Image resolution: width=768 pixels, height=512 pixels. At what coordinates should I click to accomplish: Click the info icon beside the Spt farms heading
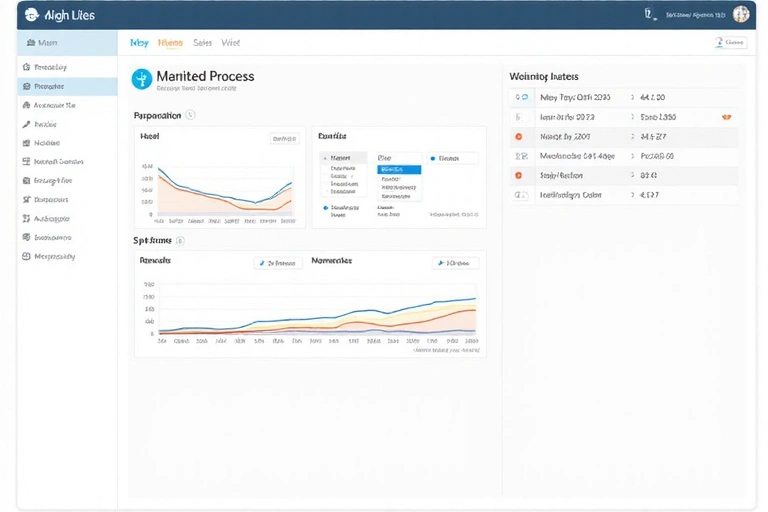[x=181, y=241]
